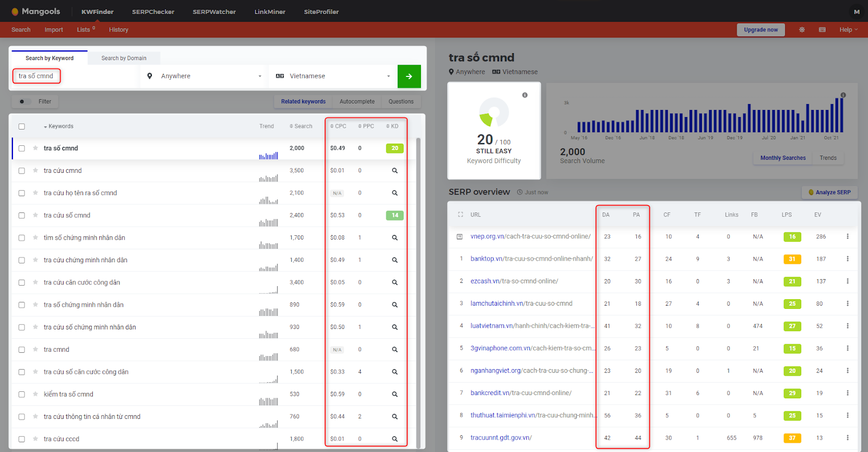
Task: Star the 'tra cứu căn cước công dân' keyword
Action: 35,282
